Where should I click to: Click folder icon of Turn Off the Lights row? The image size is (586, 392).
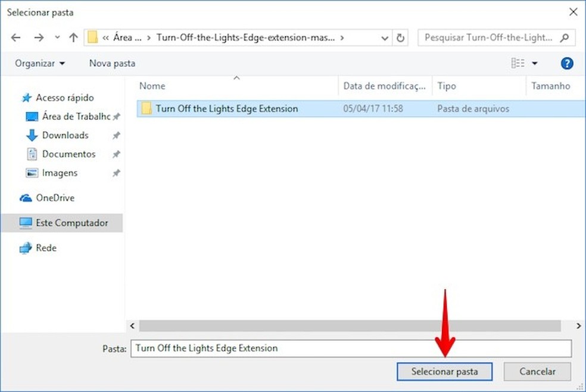pyautogui.click(x=146, y=108)
